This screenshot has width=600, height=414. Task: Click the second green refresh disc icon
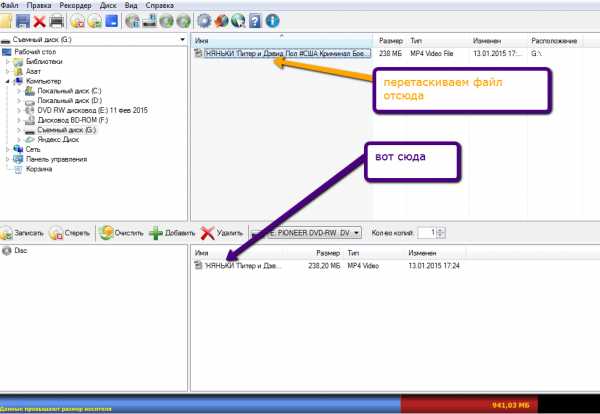pos(183,21)
